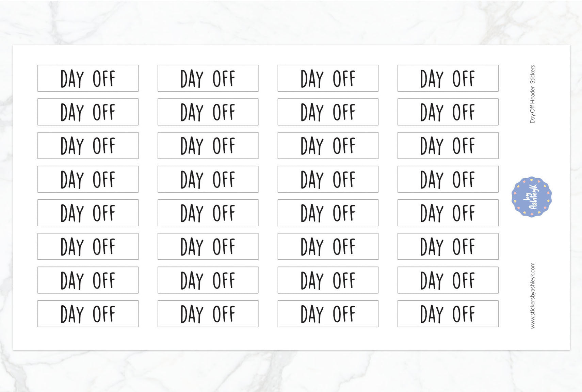Select the bottom-left DAY OFF sticker

click(88, 314)
